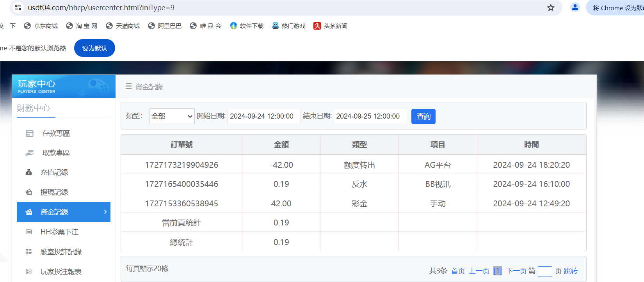This screenshot has width=644, height=282.
Task: Bookmark this page with the star icon
Action: 550,8
